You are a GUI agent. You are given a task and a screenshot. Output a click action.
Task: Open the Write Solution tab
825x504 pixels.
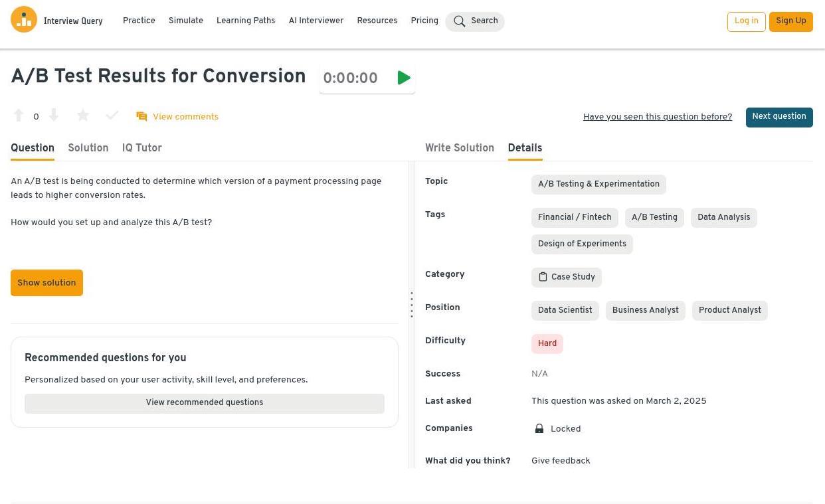click(x=460, y=148)
